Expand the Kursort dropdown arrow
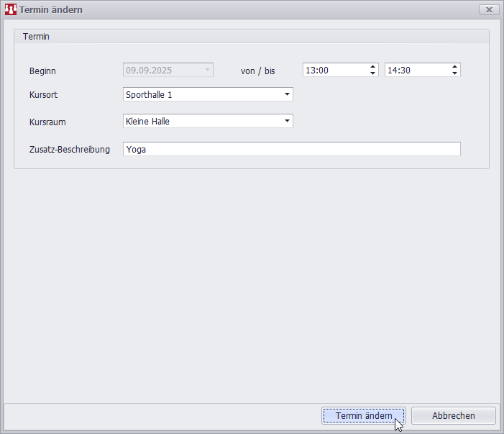The width and height of the screenshot is (504, 434). tap(286, 94)
